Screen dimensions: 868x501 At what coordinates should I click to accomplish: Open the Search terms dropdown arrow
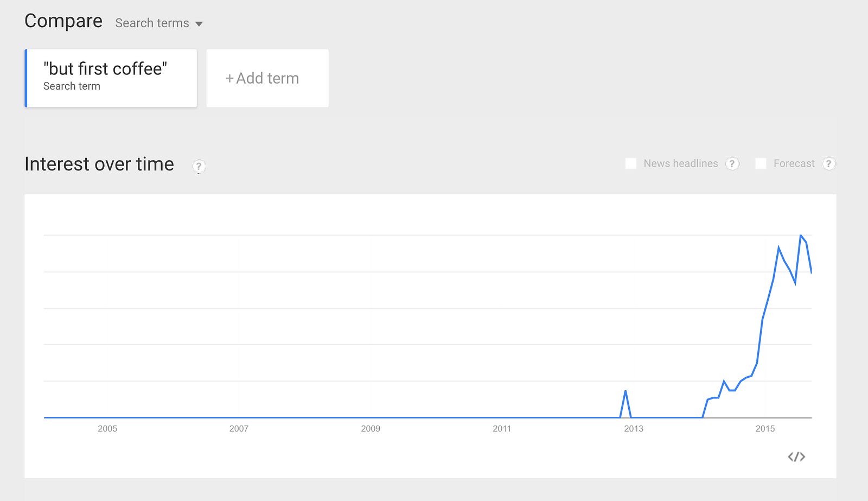click(x=199, y=24)
